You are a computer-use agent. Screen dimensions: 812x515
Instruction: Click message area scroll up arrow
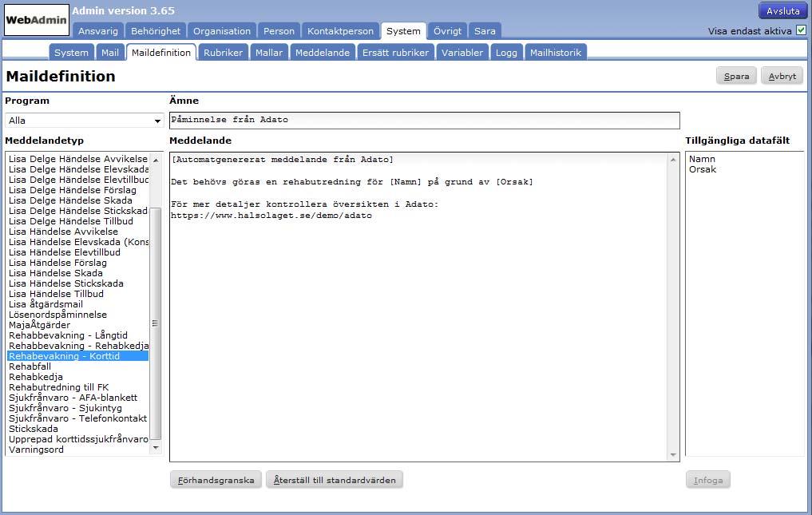click(x=673, y=160)
